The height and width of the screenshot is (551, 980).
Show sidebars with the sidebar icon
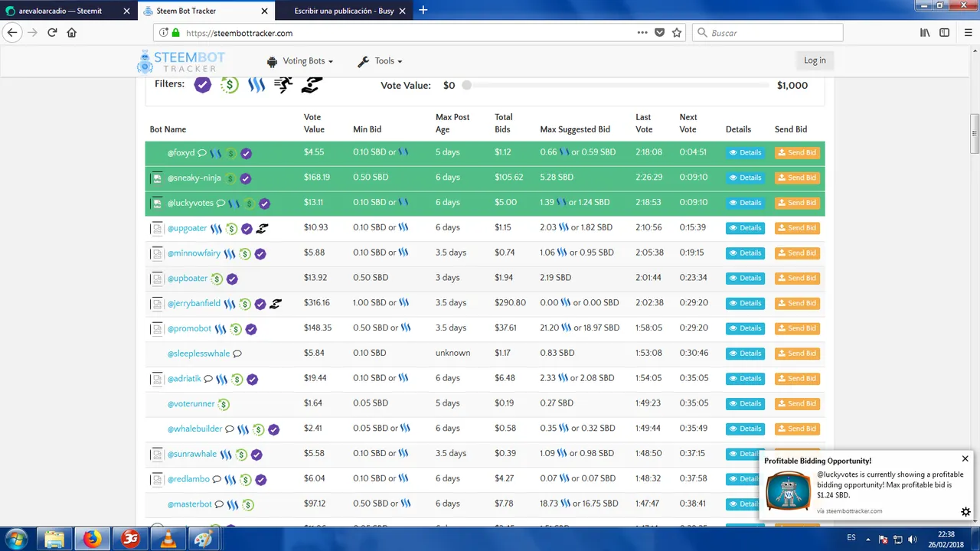945,33
